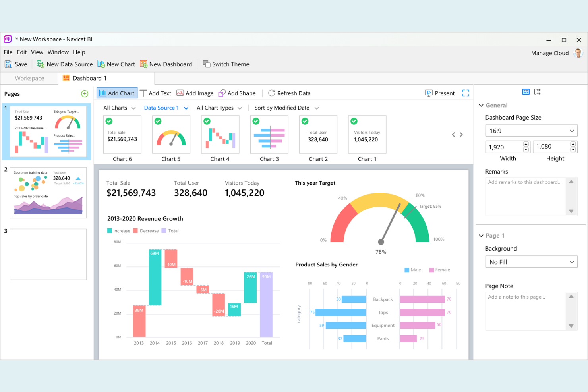The image size is (588, 392).
Task: Toggle the checkmark on Chart 2
Action: pos(305,121)
